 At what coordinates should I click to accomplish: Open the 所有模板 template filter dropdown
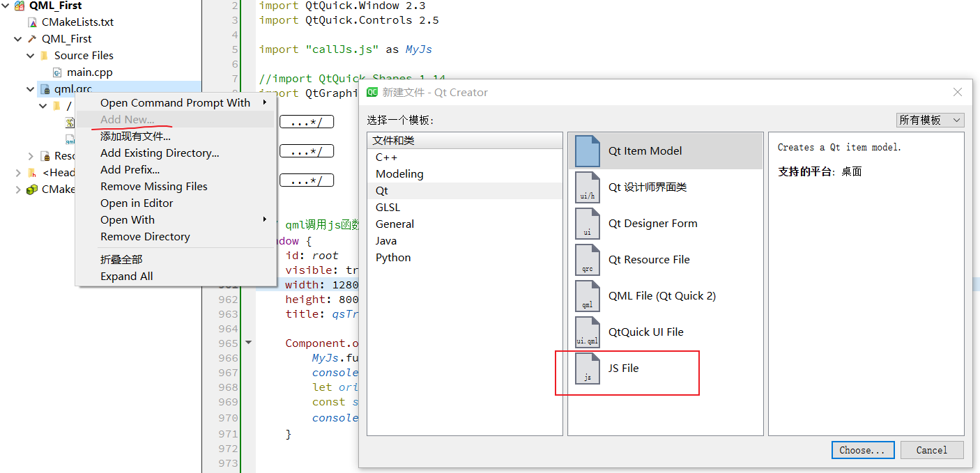coord(931,120)
